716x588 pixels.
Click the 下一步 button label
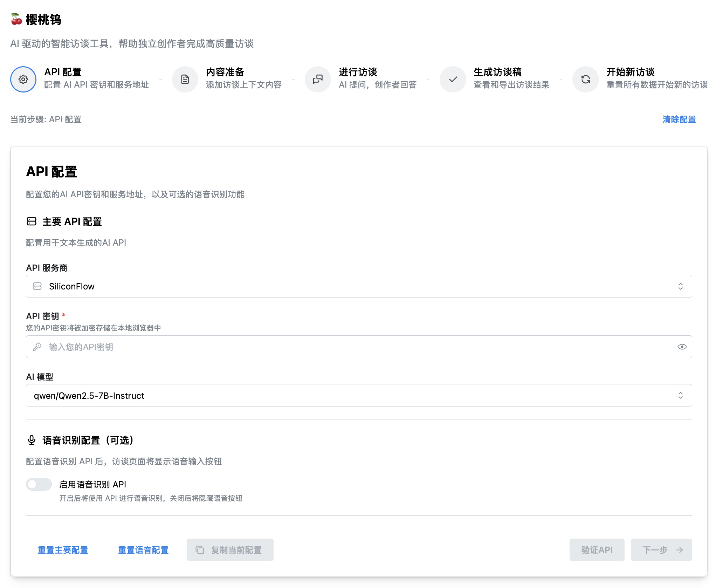655,550
